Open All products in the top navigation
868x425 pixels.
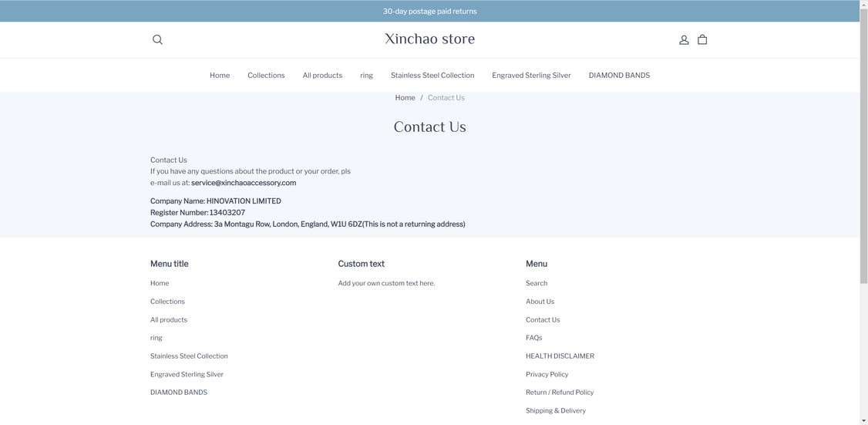pyautogui.click(x=322, y=76)
